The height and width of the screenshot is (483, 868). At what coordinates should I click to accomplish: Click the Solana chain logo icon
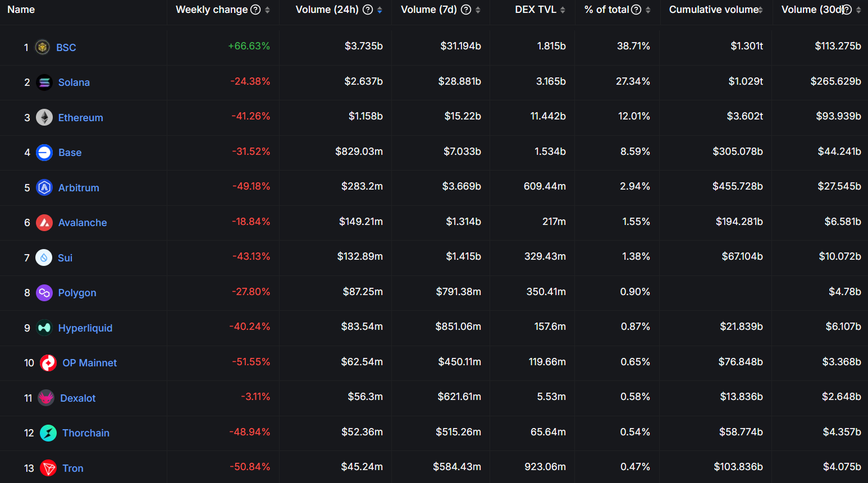pyautogui.click(x=44, y=82)
